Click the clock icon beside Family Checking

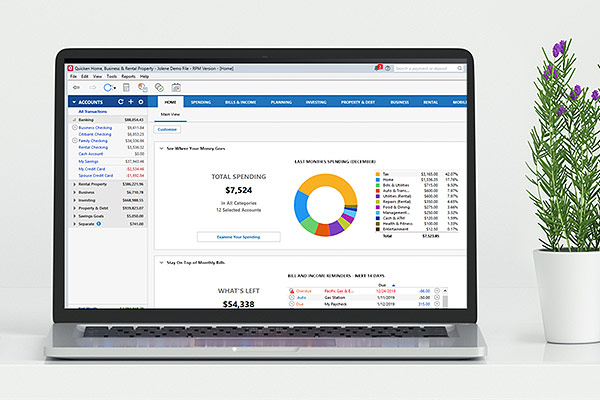(x=75, y=140)
